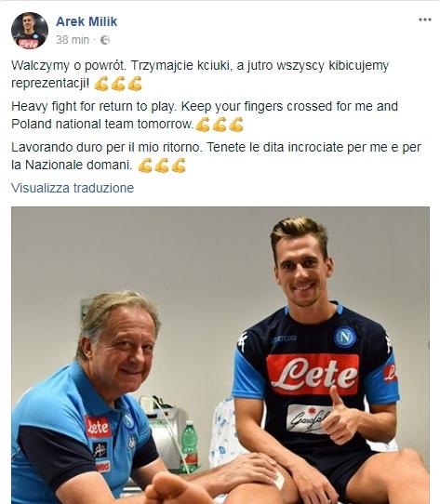The image size is (440, 504).
Task: Open Arek Milik's round profile avatar
Action: point(30,31)
